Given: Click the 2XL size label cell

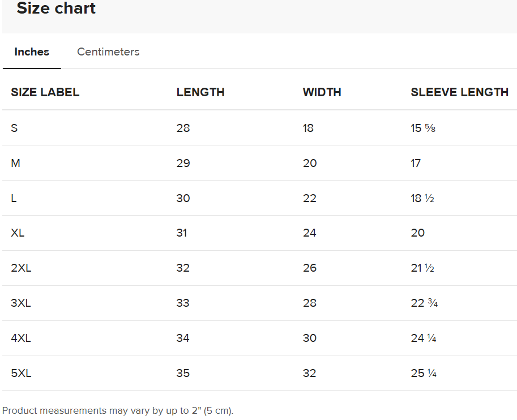Looking at the screenshot, I should (x=21, y=268).
